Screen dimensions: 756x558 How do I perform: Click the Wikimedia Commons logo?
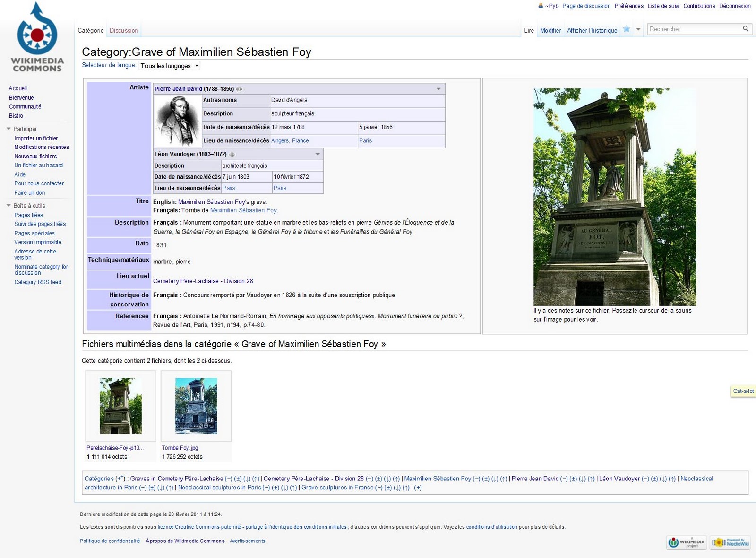[37, 37]
